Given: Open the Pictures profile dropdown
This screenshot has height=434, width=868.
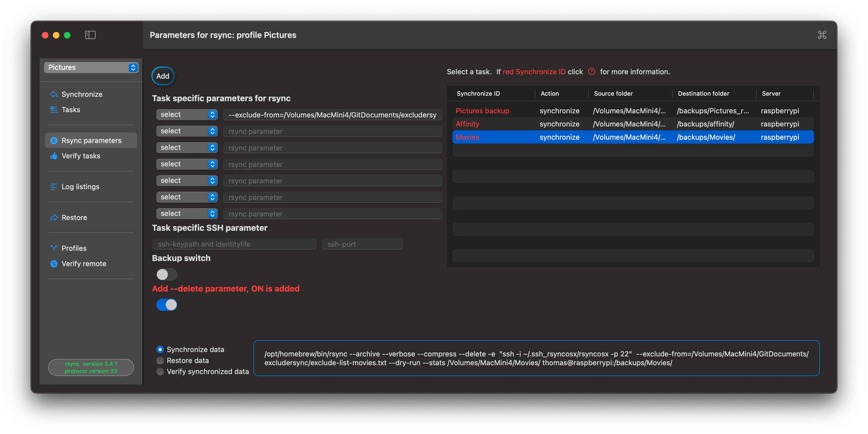Looking at the screenshot, I should (91, 67).
